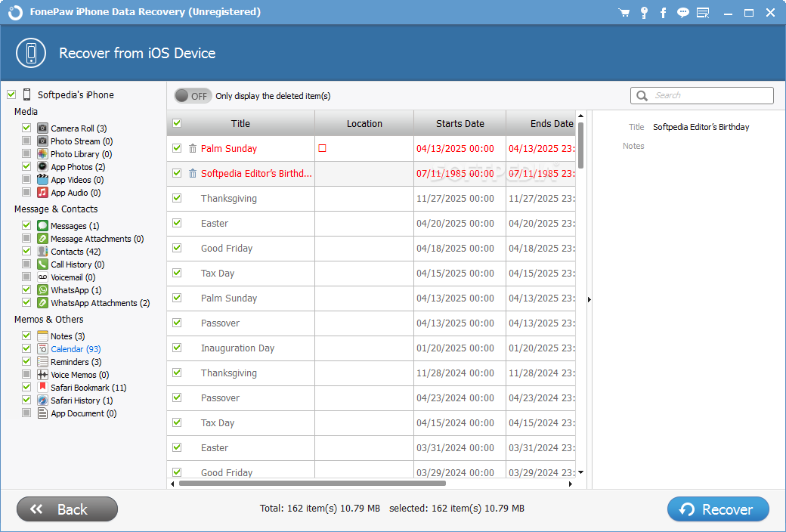Click the Reminders list icon
The height and width of the screenshot is (532, 786).
pos(42,361)
